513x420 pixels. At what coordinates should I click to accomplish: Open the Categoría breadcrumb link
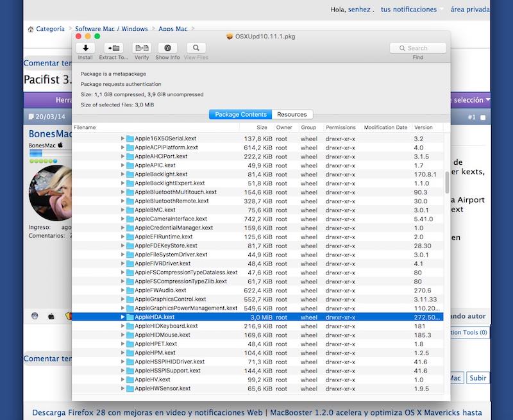tap(51, 29)
